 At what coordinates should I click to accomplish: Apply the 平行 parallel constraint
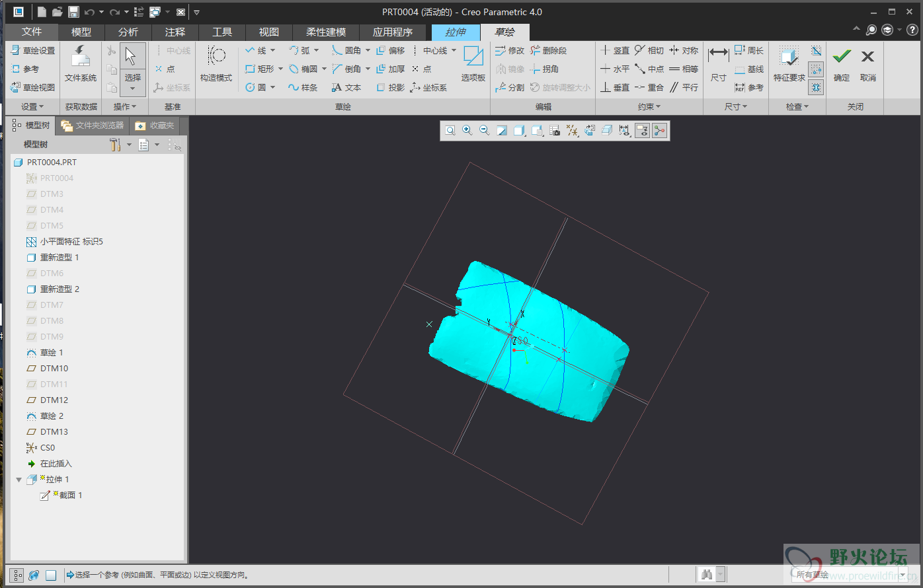pos(684,87)
